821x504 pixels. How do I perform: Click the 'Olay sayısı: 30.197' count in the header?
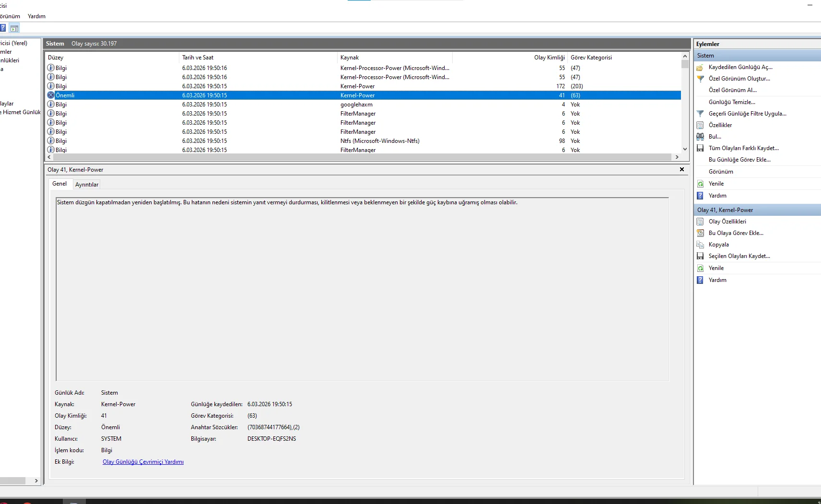[94, 44]
